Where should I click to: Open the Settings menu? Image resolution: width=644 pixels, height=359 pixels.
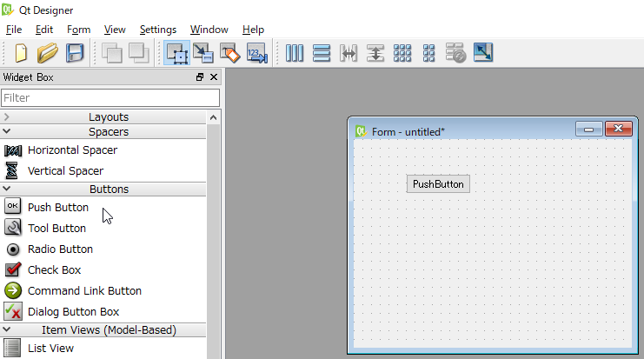(x=157, y=30)
